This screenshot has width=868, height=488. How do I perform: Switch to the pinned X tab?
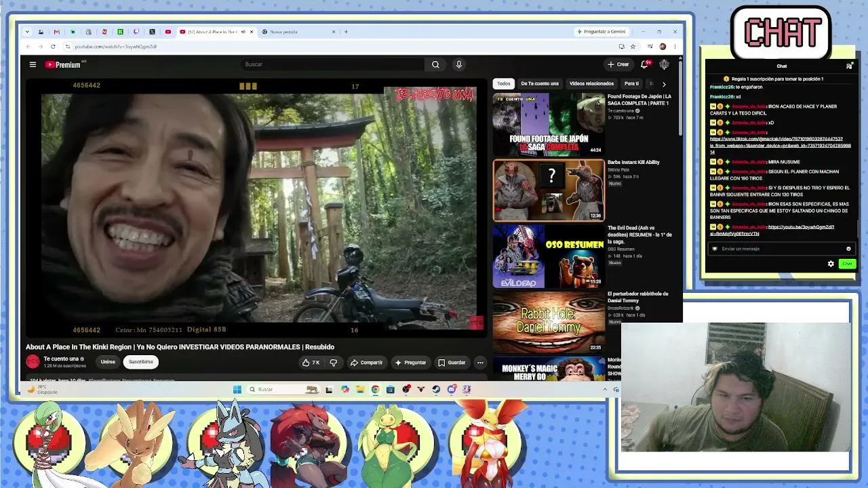[x=152, y=32]
